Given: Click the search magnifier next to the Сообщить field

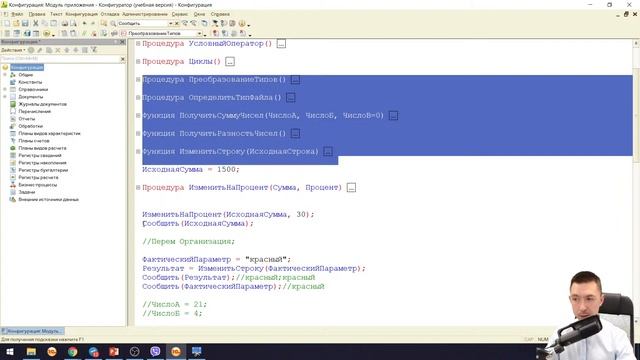Looking at the screenshot, I should [113, 24].
